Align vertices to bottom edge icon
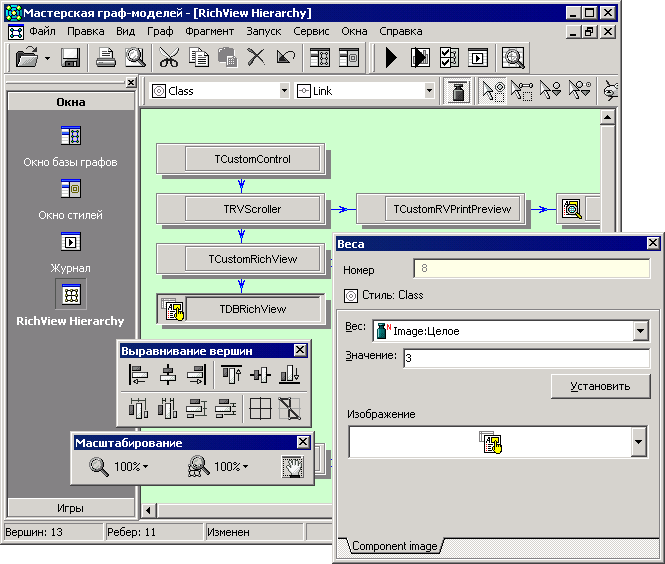665x564 pixels. point(290,375)
